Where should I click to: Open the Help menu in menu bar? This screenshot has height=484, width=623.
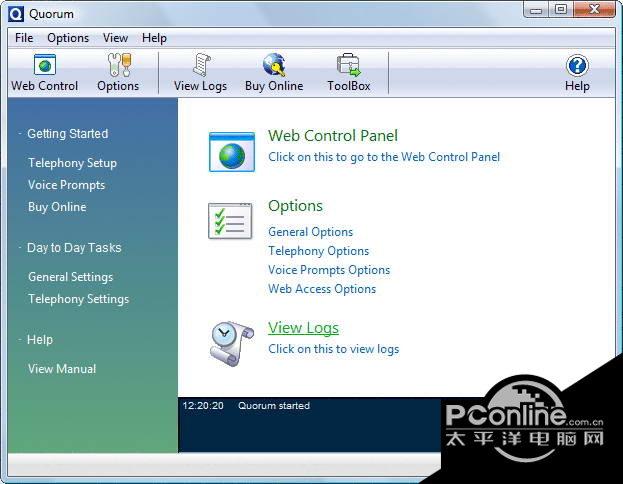[x=154, y=38]
